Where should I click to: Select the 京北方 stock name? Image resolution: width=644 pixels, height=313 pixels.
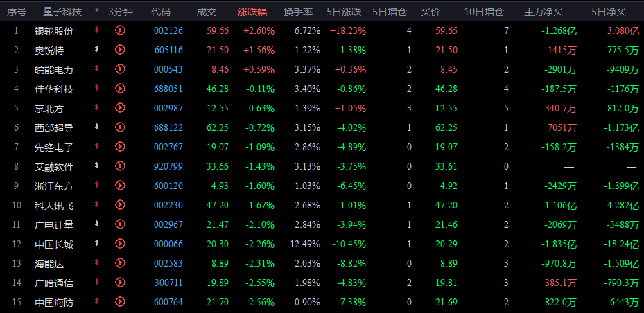tap(49, 109)
